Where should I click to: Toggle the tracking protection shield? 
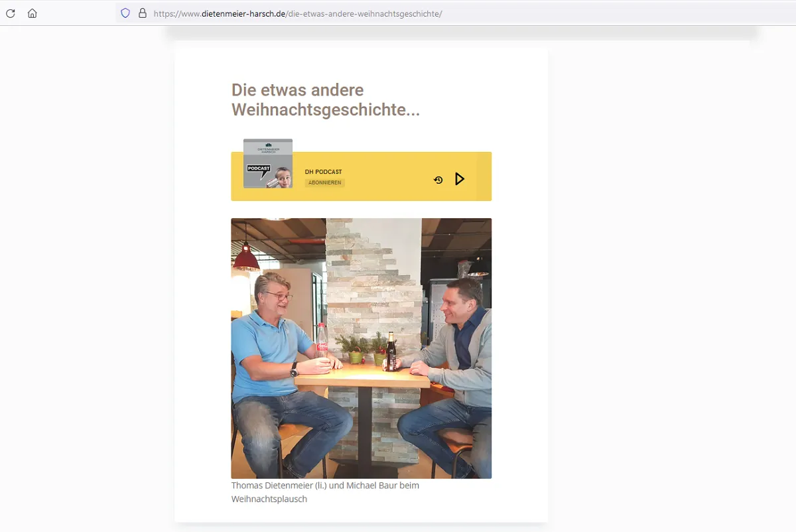(x=124, y=13)
